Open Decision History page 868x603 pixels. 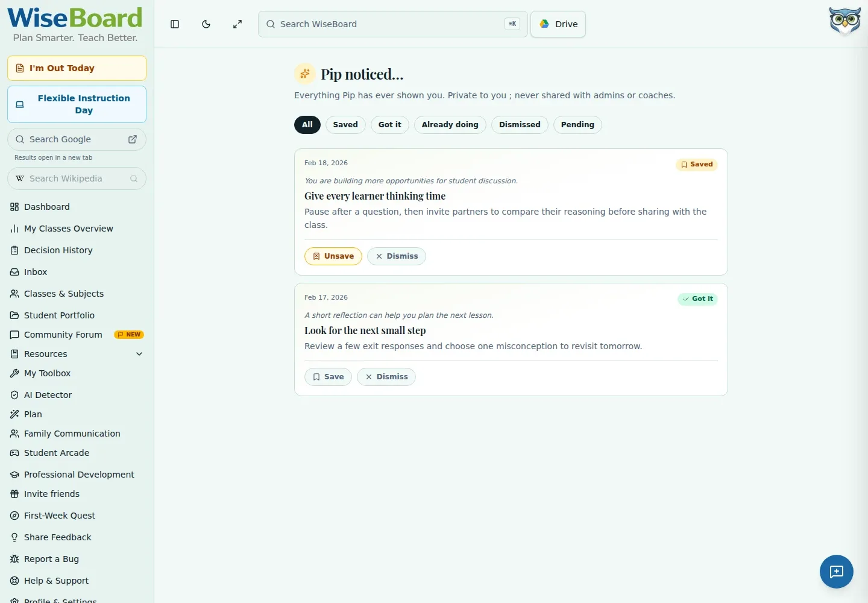pos(77,250)
